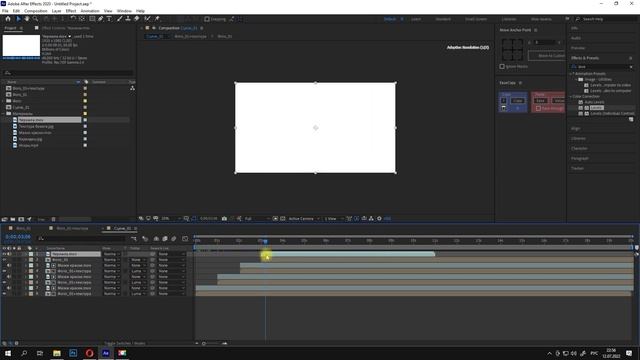Toggle checkbox in Move Anchor Point panel

(x=502, y=67)
